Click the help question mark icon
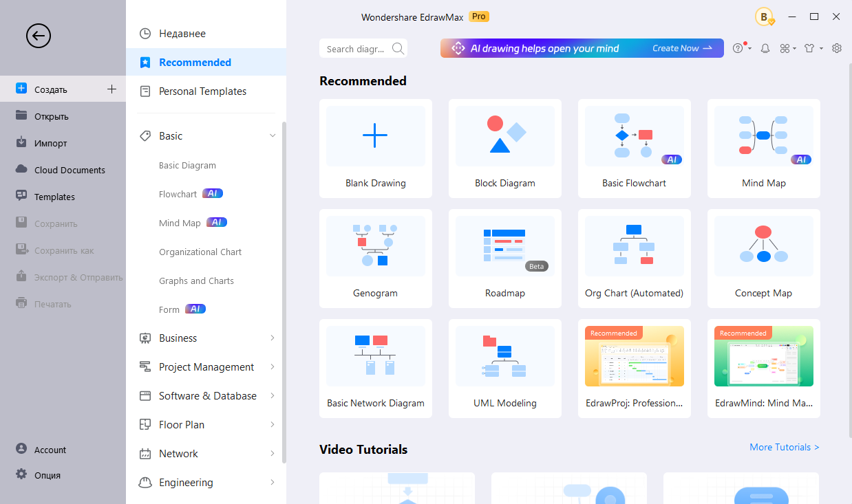Image resolution: width=852 pixels, height=504 pixels. 738,48
